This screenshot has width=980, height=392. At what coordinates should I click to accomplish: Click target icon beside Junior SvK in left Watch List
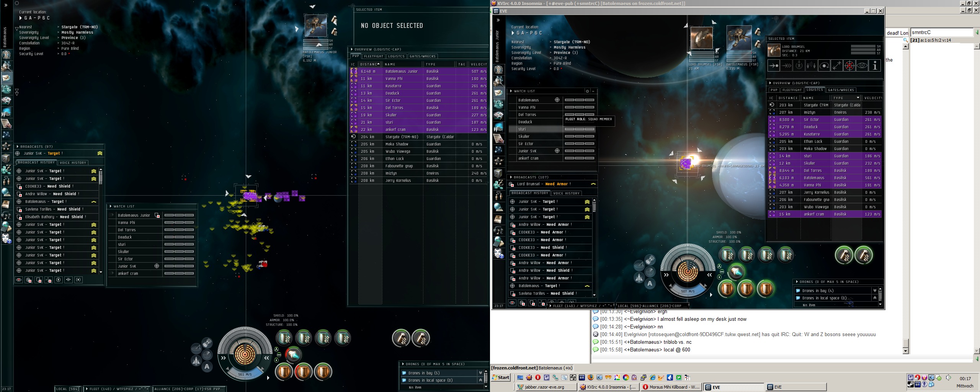[x=157, y=266]
